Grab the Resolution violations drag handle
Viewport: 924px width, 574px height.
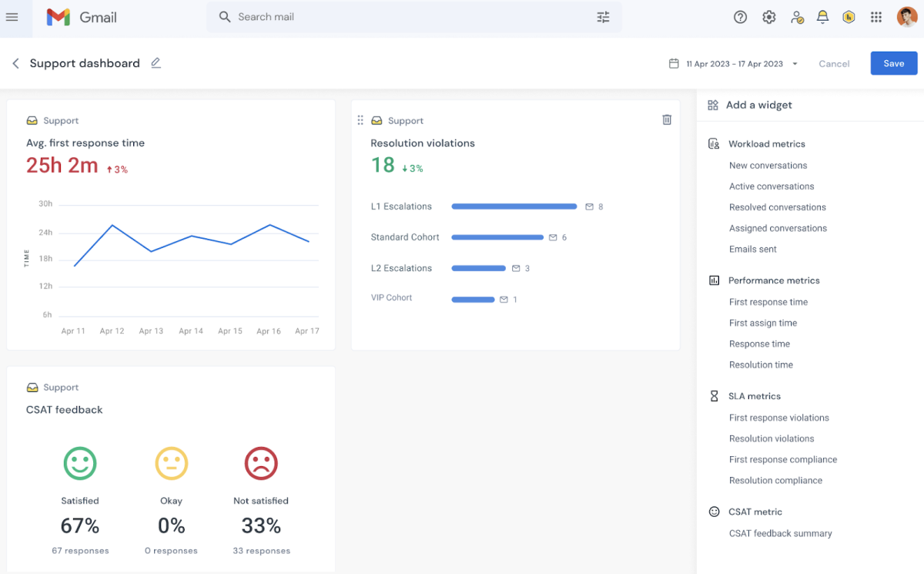point(360,120)
